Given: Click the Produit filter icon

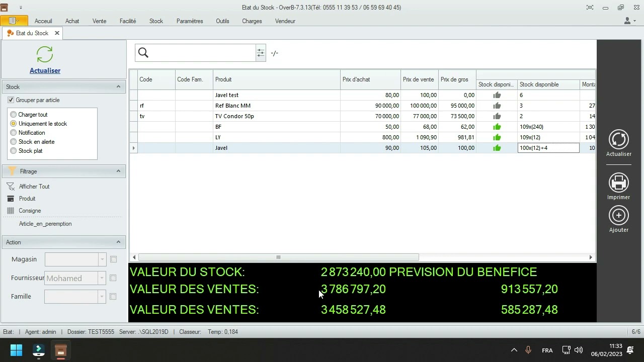Looking at the screenshot, I should [x=11, y=199].
